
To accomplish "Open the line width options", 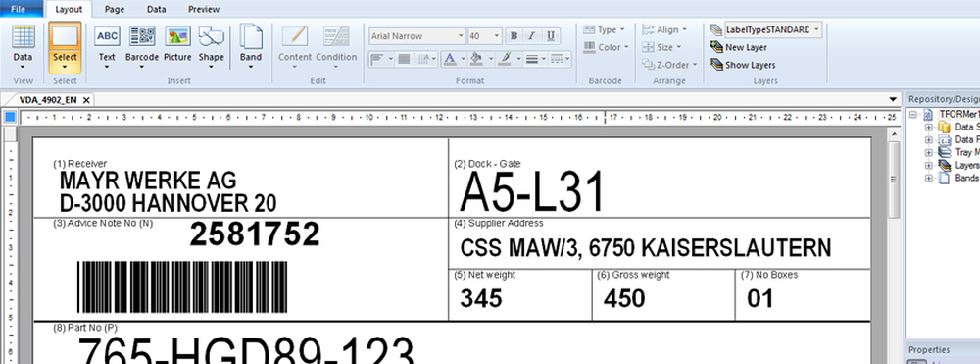I will (x=536, y=60).
